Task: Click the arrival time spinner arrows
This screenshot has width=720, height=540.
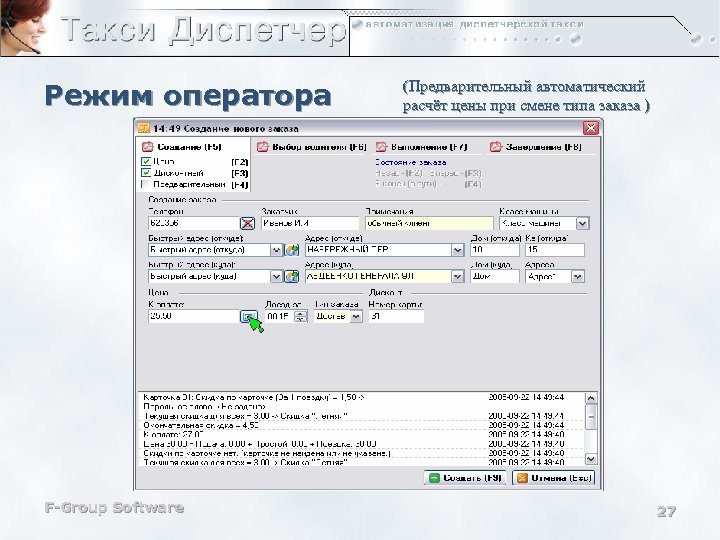Action: coord(301,316)
